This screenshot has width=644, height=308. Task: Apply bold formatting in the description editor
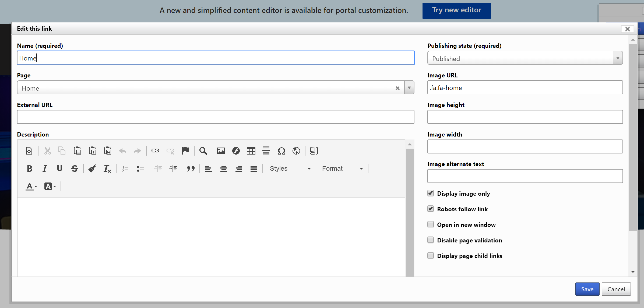(30, 169)
